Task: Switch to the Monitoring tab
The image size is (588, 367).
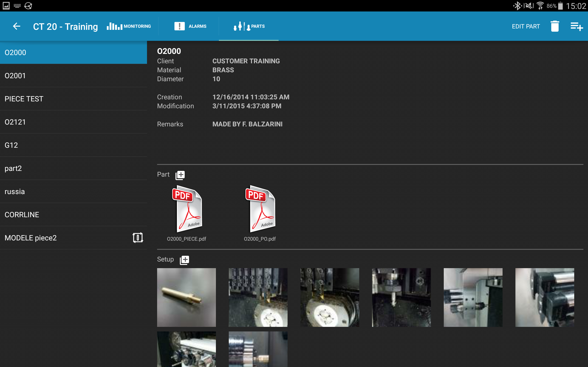Action: [x=129, y=26]
